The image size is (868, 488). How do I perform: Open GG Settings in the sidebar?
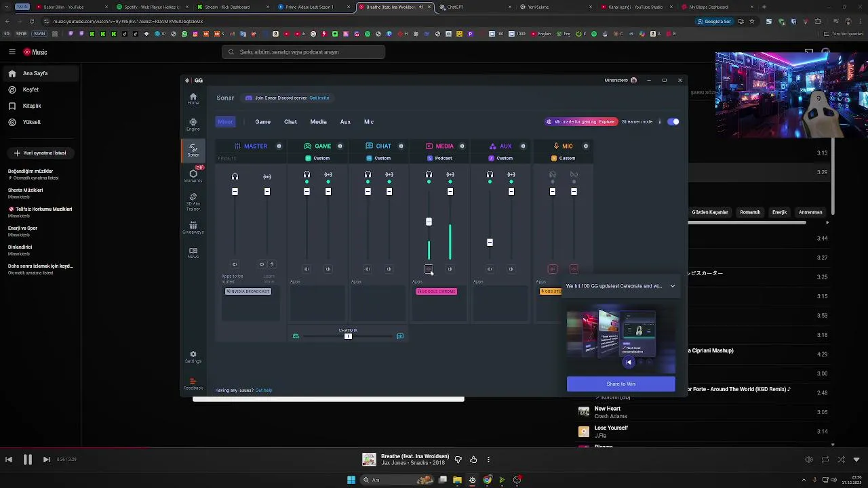pyautogui.click(x=193, y=357)
